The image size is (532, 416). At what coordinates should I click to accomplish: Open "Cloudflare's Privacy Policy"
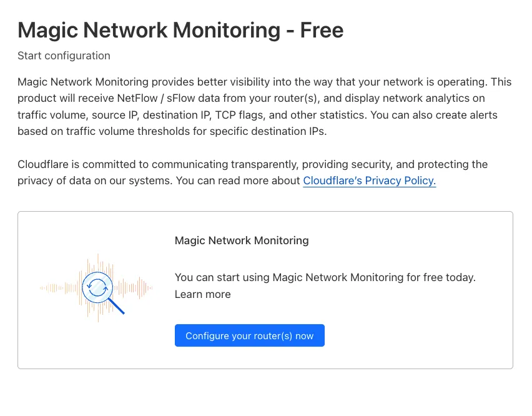click(369, 181)
